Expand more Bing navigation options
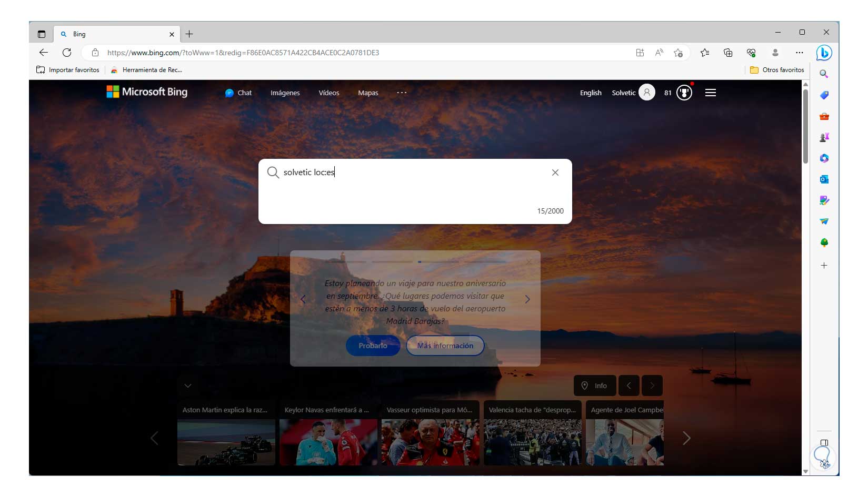 pos(402,93)
